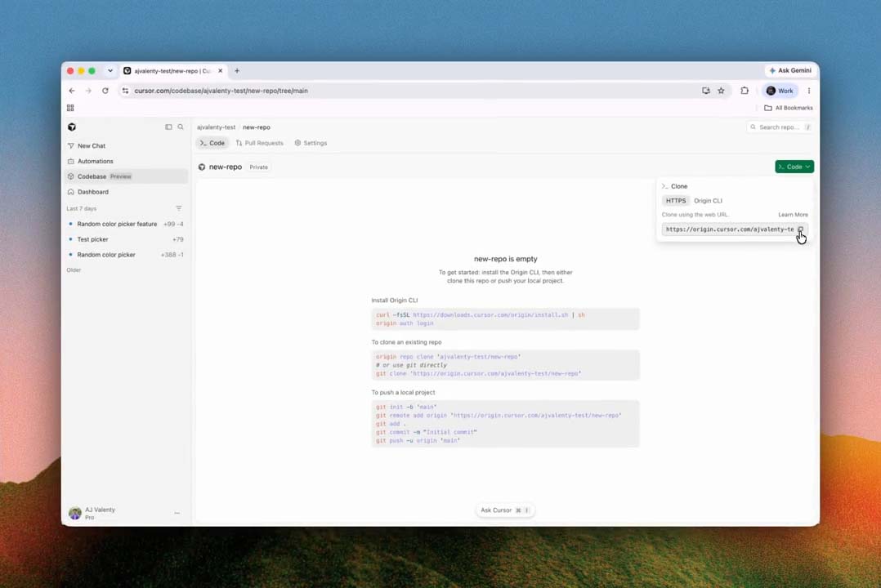The image size is (881, 588).
Task: Click the browser address bar URL
Action: (221, 91)
